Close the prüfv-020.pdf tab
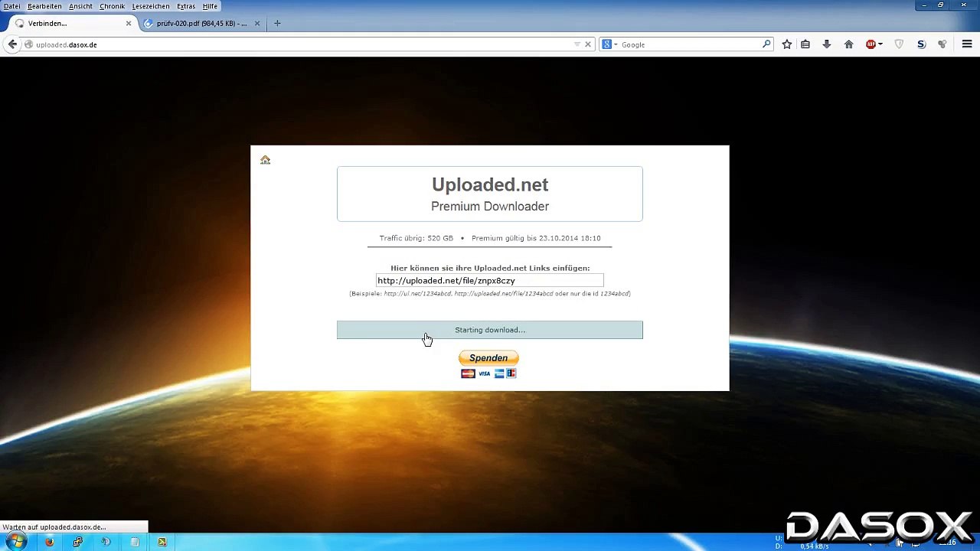The image size is (980, 551). click(257, 23)
